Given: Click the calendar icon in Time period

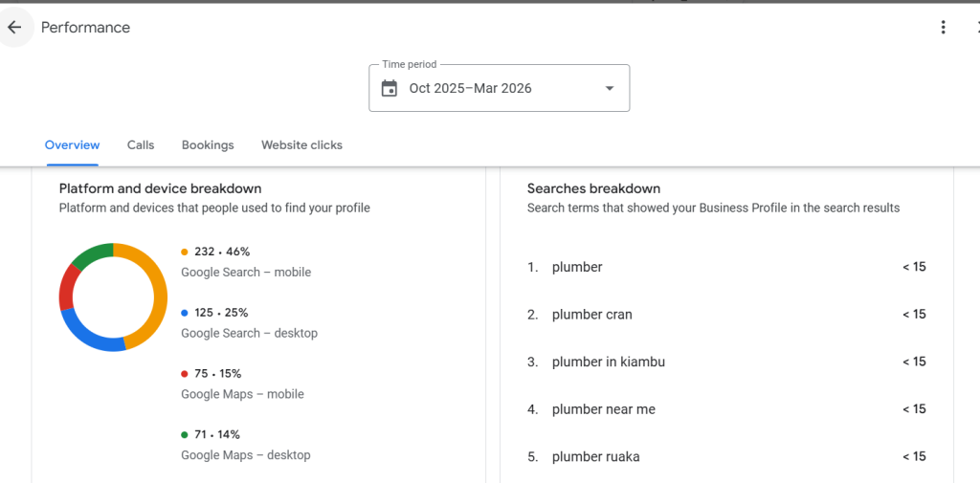Looking at the screenshot, I should 390,89.
